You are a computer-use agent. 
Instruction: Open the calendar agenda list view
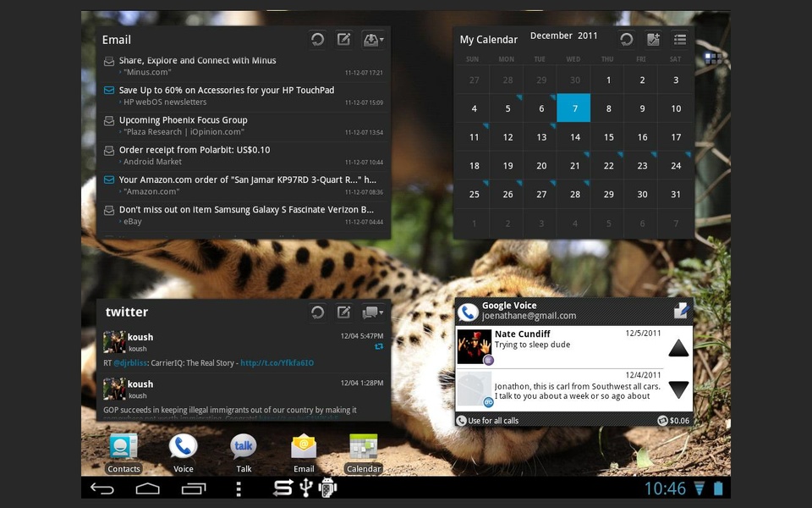[680, 40]
